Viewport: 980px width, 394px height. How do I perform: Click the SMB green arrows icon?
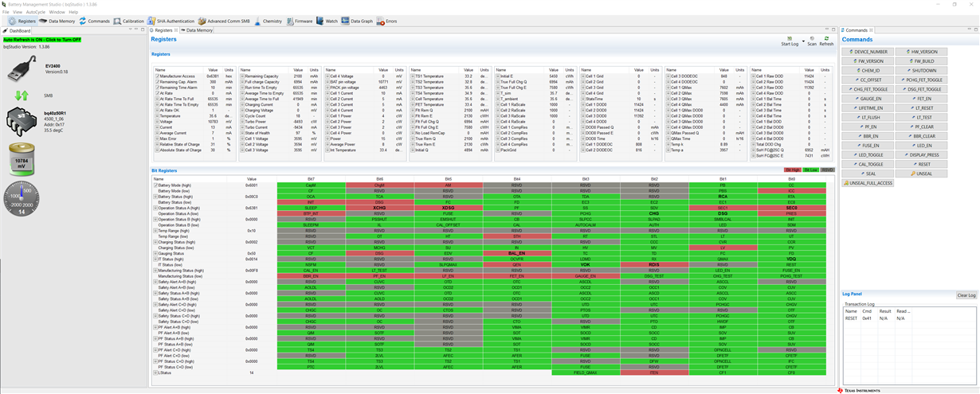(x=22, y=96)
